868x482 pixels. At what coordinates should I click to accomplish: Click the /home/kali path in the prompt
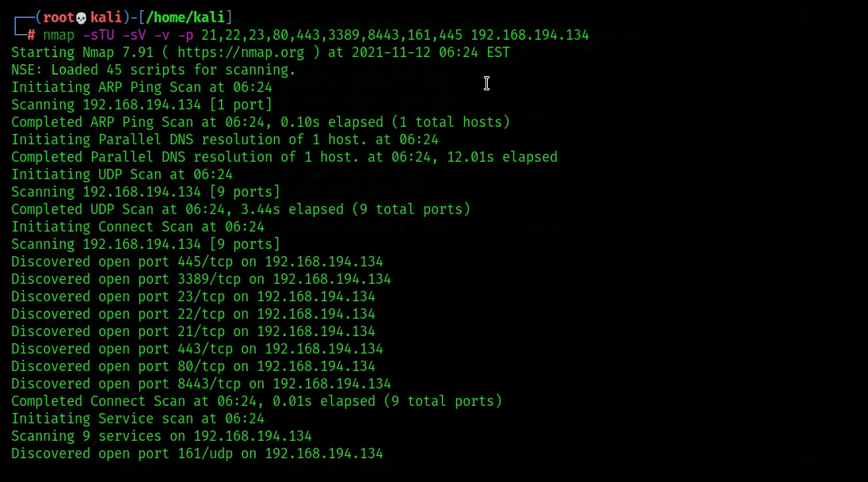(185, 17)
